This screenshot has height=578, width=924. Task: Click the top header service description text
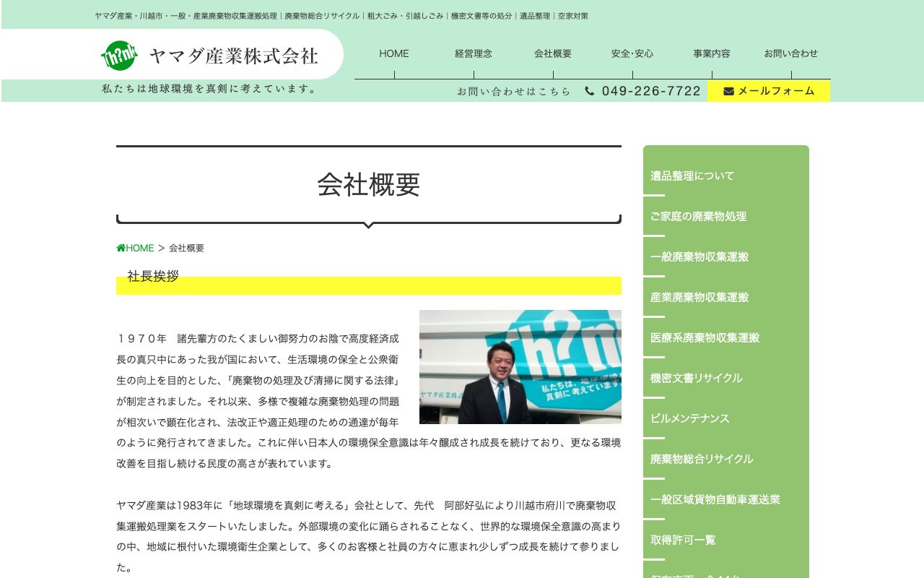tap(341, 16)
